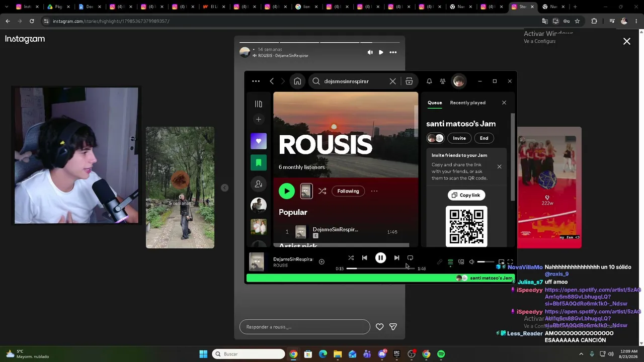Image resolution: width=644 pixels, height=362 pixels.
Task: Open Spotify from the taskbar
Action: pyautogui.click(x=441, y=354)
